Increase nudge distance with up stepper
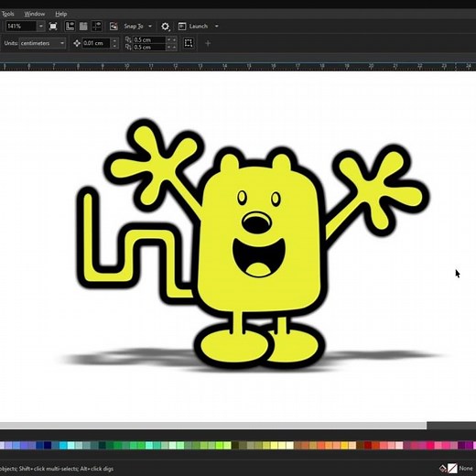This screenshot has width=476, height=476. click(114, 40)
